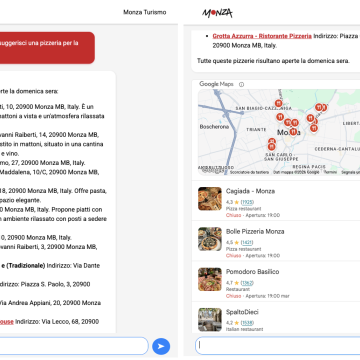The height and width of the screenshot is (360, 360).
Task: Select the SpaltoDieci restaurant entry
Action: tap(276, 318)
